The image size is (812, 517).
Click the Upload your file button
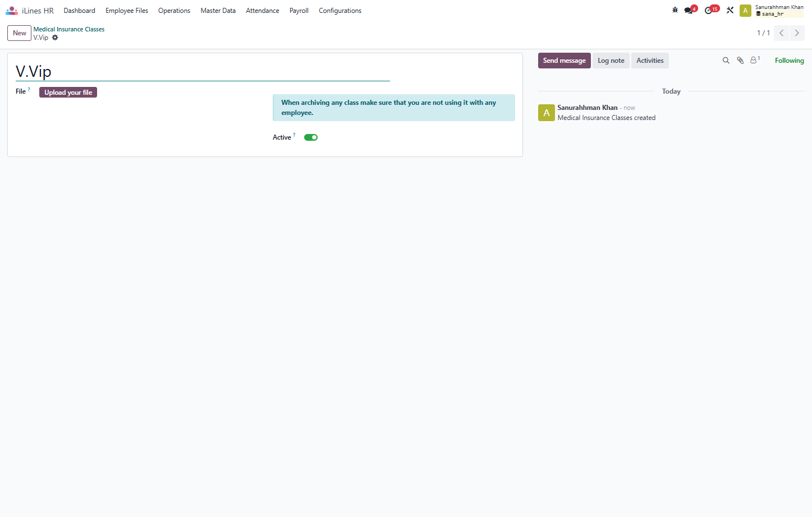pos(68,93)
